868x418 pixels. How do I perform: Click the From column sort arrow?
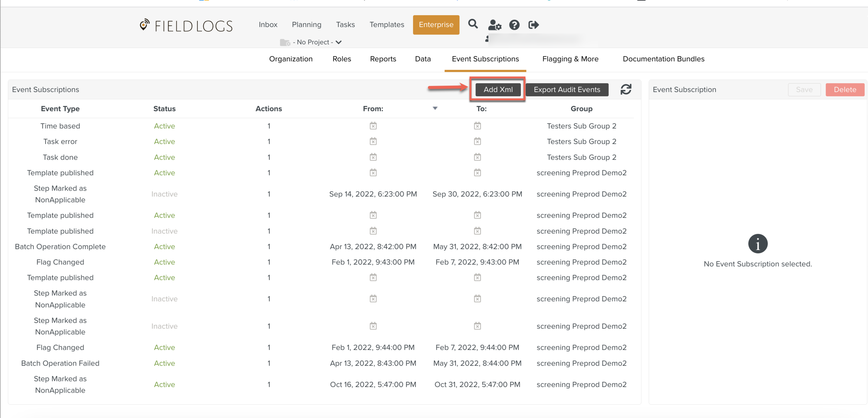(435, 108)
